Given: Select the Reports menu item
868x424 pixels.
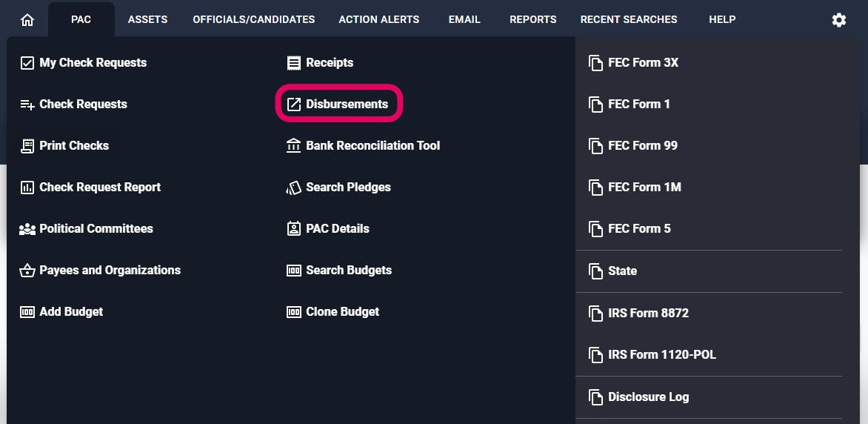Looking at the screenshot, I should point(533,19).
